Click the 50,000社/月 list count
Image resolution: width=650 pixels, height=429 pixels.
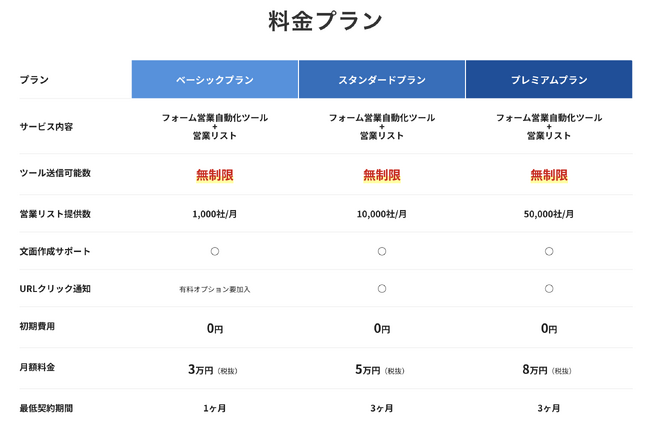point(549,214)
